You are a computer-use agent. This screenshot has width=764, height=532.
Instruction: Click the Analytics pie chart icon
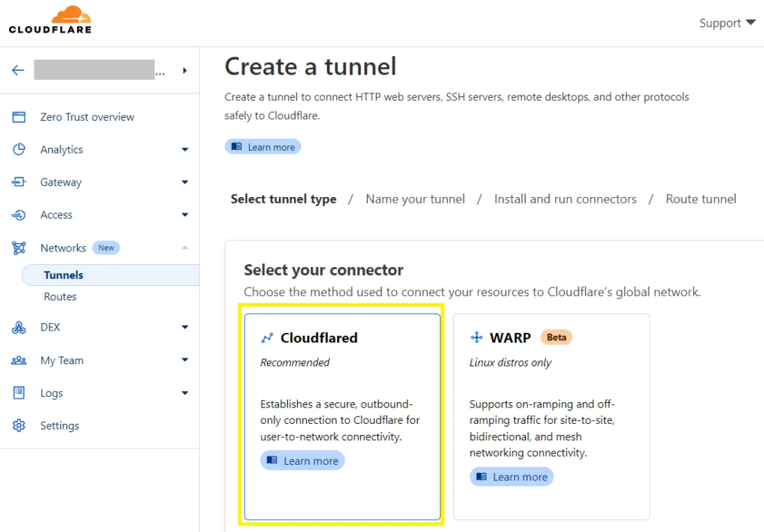click(19, 149)
